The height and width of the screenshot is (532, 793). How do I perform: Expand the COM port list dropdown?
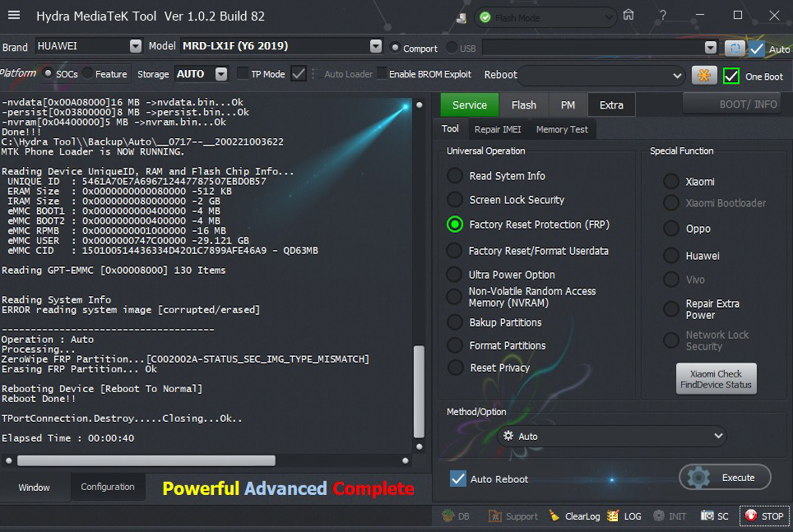pos(710,48)
